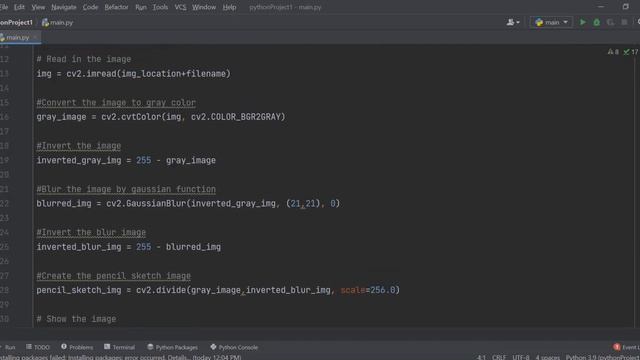
Task: Click line number 28 in the gutter
Action: click(4, 290)
